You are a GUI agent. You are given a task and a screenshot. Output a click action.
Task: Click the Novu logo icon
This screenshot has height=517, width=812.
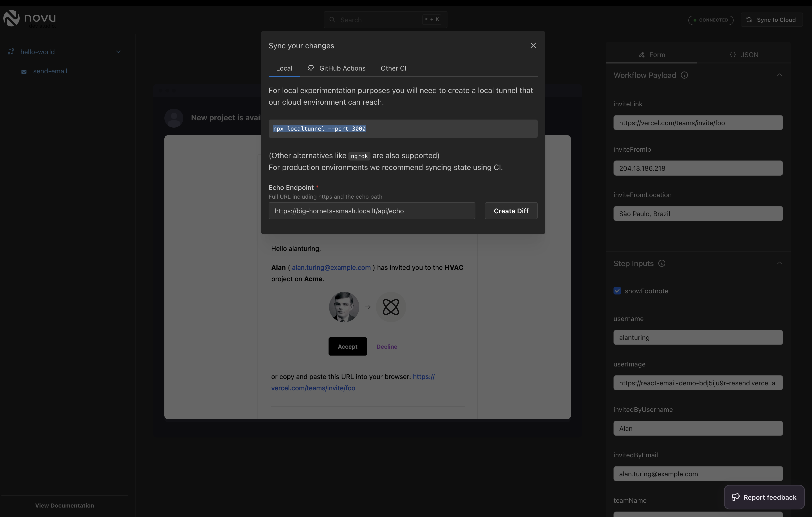[11, 18]
